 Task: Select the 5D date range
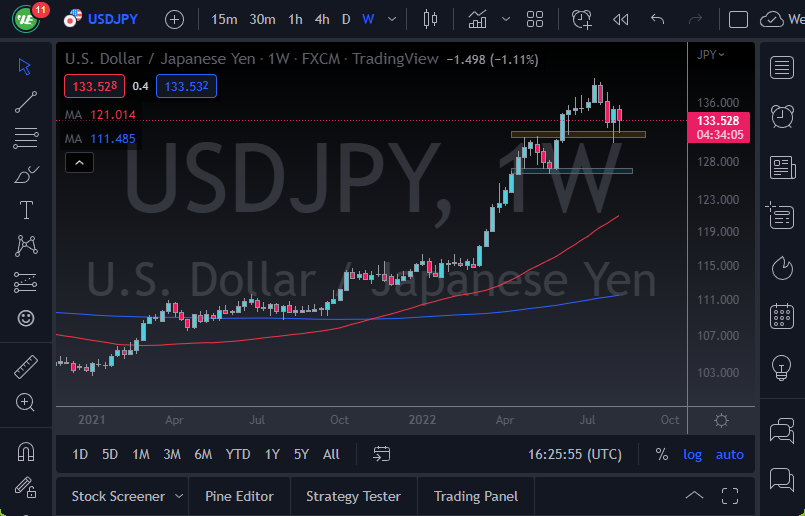click(110, 454)
